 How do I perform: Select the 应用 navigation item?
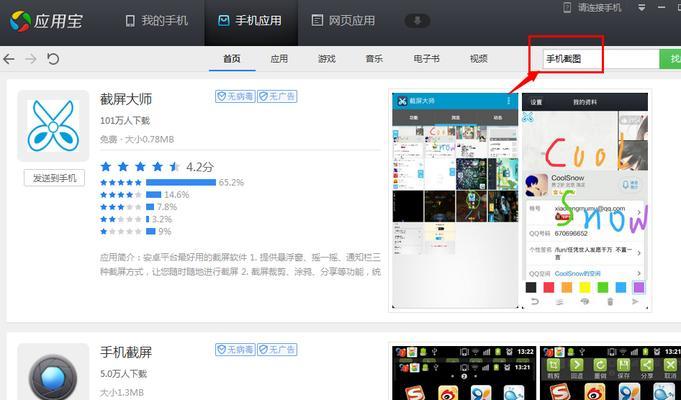pos(279,59)
